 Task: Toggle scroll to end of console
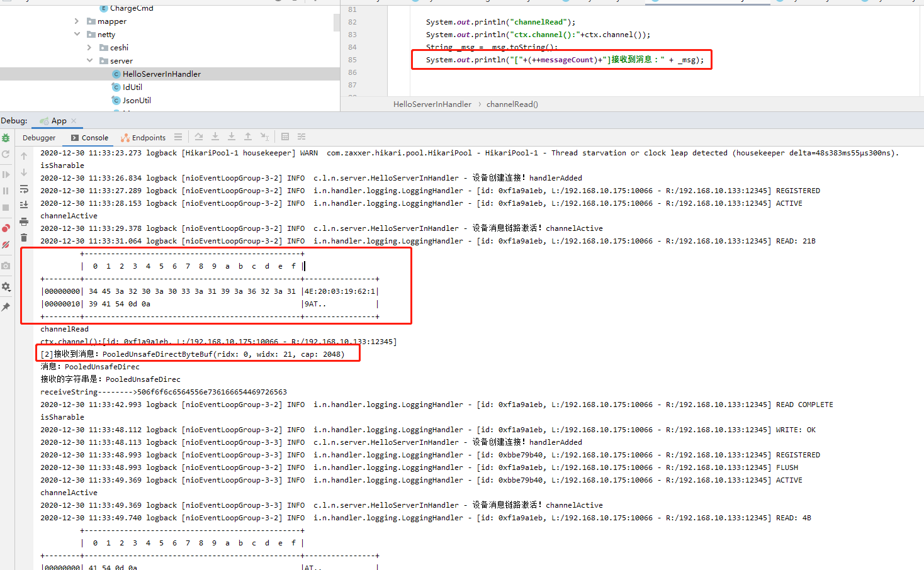24,205
